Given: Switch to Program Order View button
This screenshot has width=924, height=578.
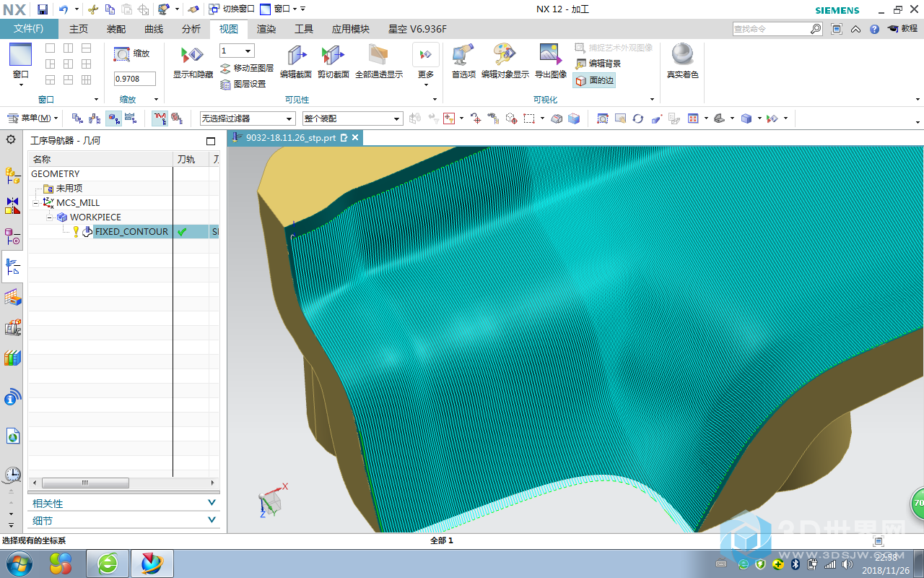Looking at the screenshot, I should pos(77,118).
